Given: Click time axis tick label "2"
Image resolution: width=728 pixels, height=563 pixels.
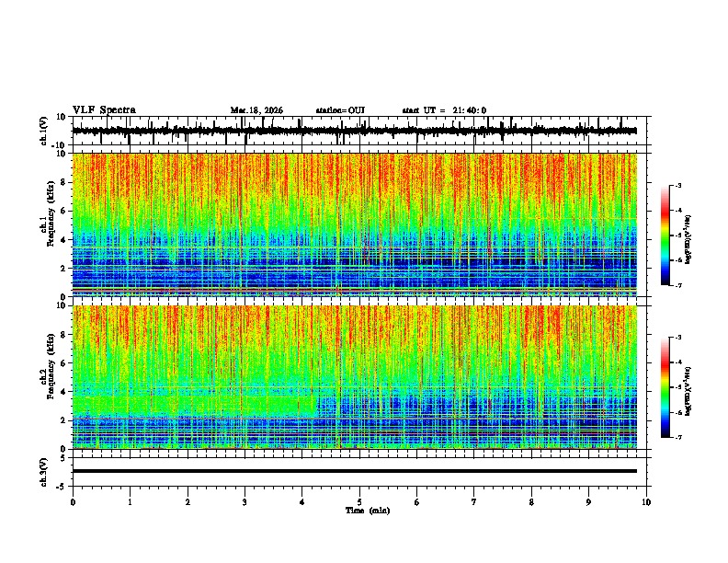Looking at the screenshot, I should click(188, 502).
